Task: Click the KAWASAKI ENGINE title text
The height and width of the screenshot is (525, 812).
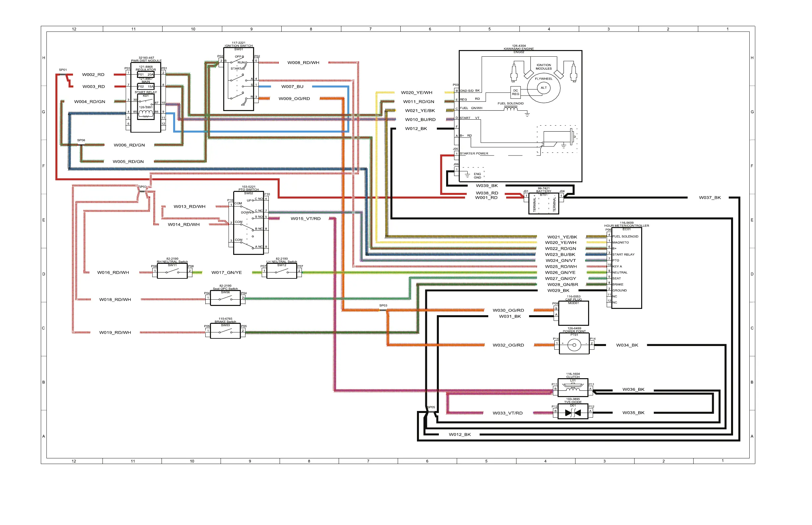Action: click(518, 49)
